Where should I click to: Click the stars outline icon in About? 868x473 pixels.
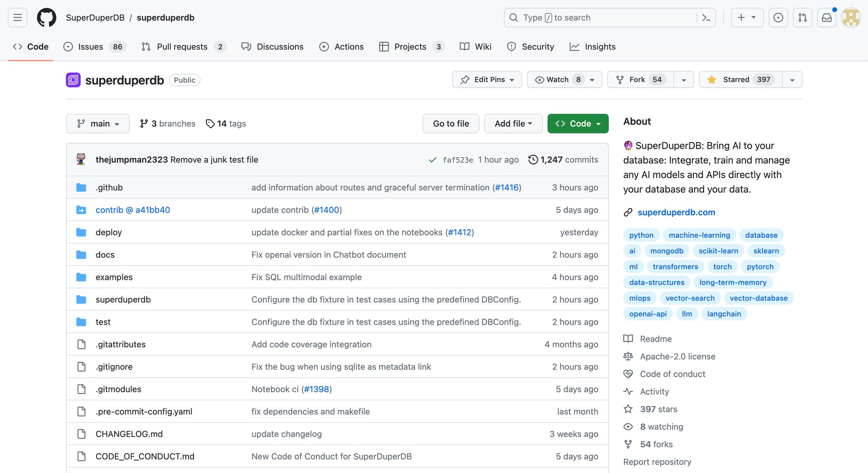(x=628, y=409)
